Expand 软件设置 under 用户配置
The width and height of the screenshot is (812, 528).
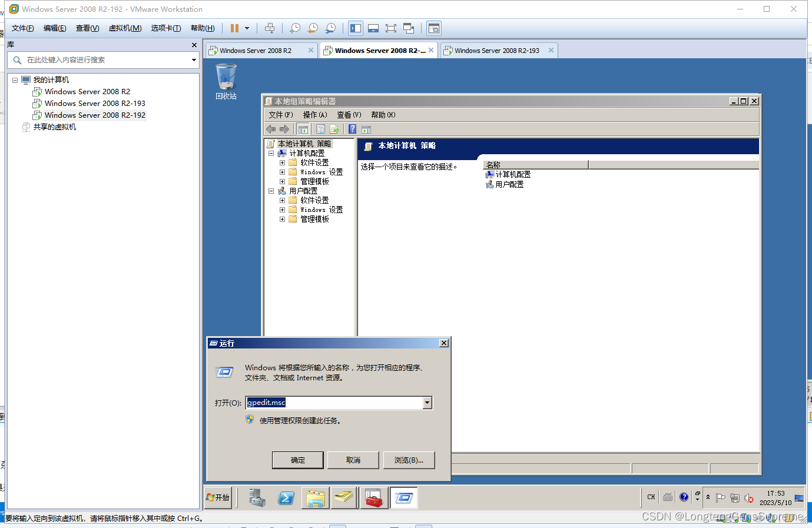pyautogui.click(x=282, y=200)
